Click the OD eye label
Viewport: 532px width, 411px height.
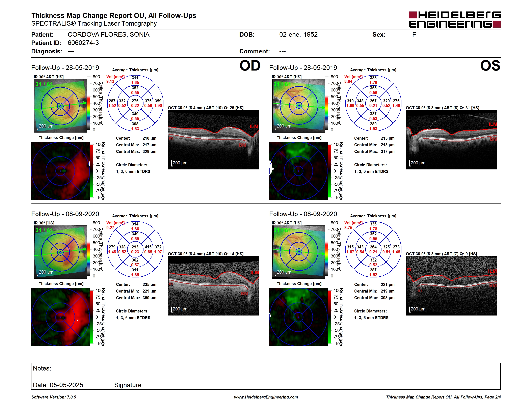[250, 66]
